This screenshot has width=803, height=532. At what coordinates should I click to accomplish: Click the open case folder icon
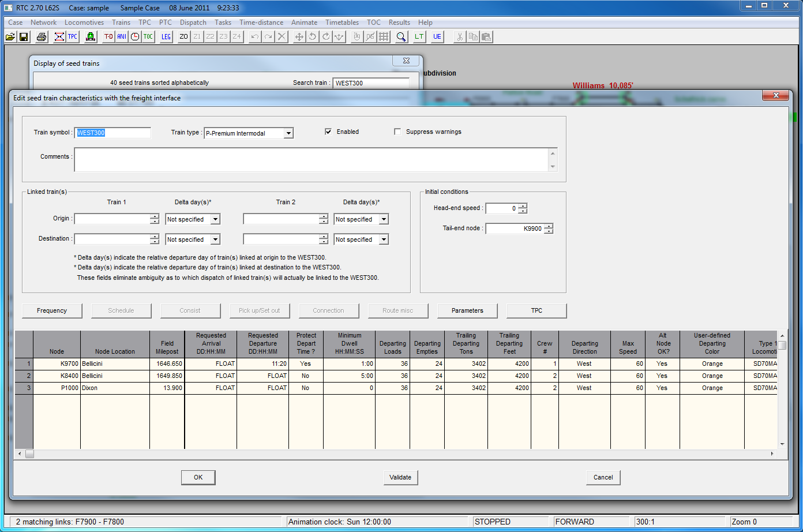10,37
